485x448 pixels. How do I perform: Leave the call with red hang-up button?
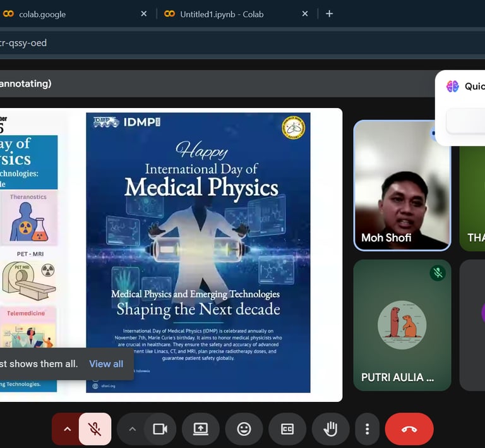click(409, 429)
